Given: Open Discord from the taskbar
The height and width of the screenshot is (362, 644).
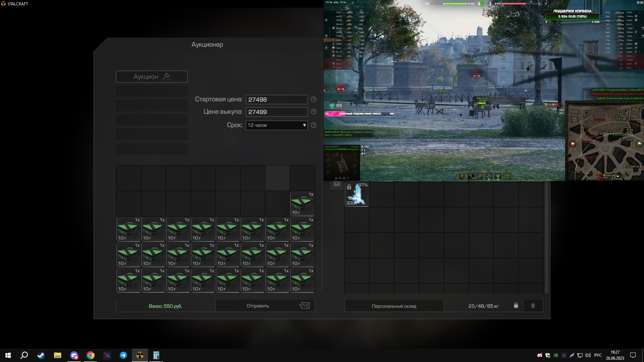Looking at the screenshot, I should click(x=74, y=355).
